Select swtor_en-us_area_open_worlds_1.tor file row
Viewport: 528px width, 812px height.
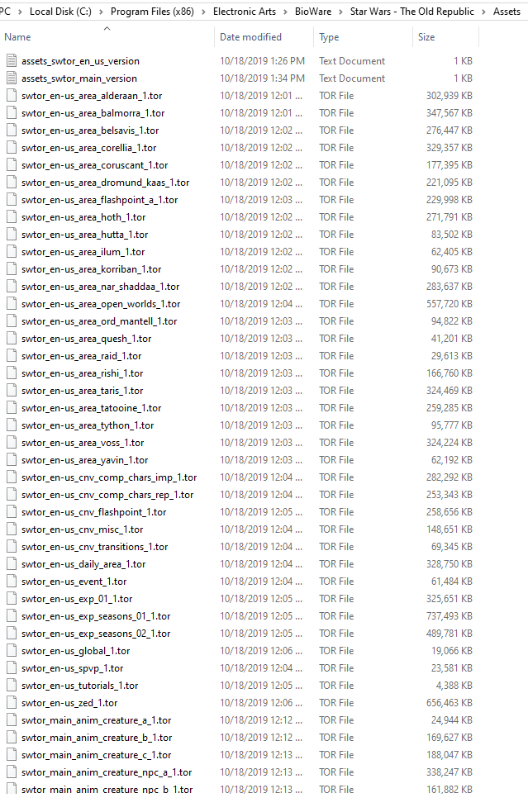[x=240, y=304]
